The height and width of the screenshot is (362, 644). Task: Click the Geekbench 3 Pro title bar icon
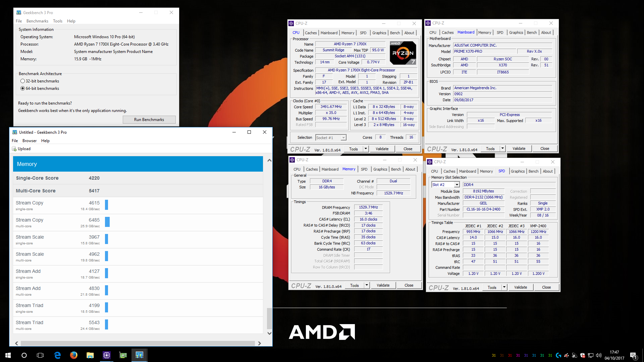tap(19, 12)
